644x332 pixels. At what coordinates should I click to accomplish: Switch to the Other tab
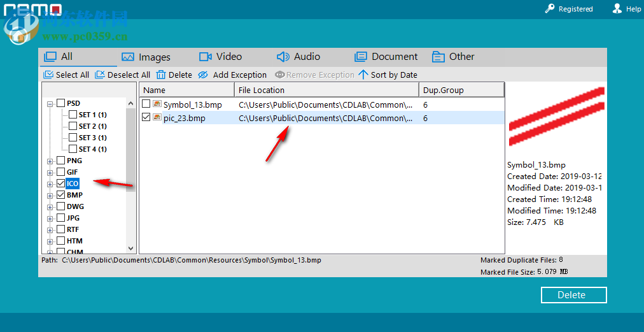click(453, 56)
